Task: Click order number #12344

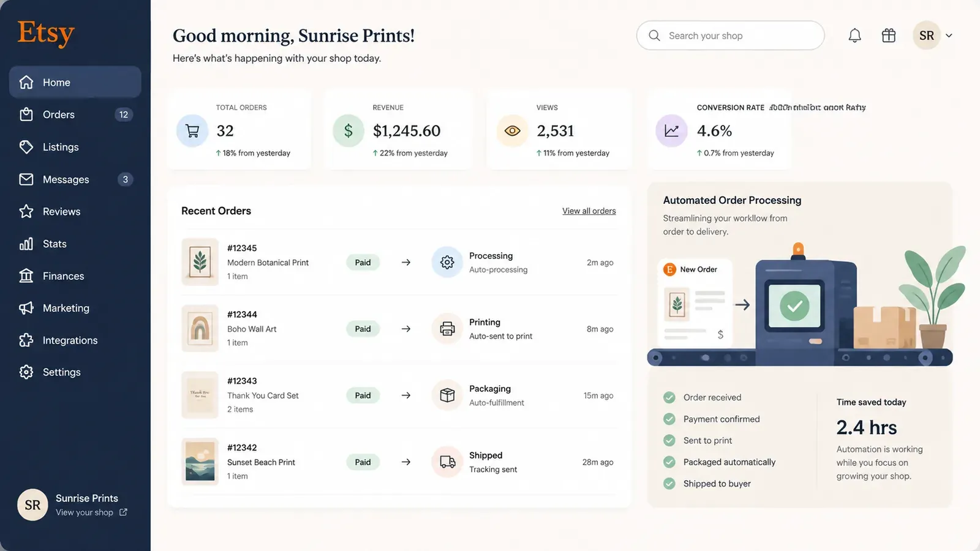Action: tap(242, 315)
